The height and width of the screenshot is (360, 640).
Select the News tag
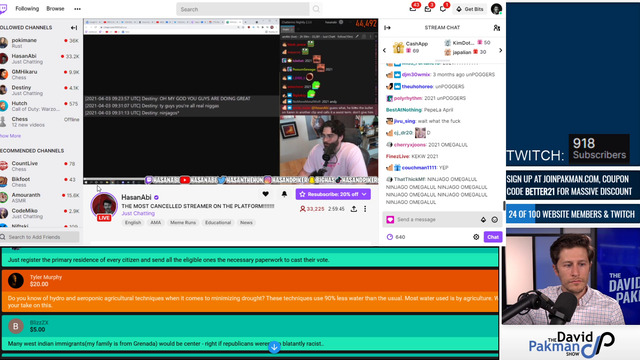(x=246, y=222)
